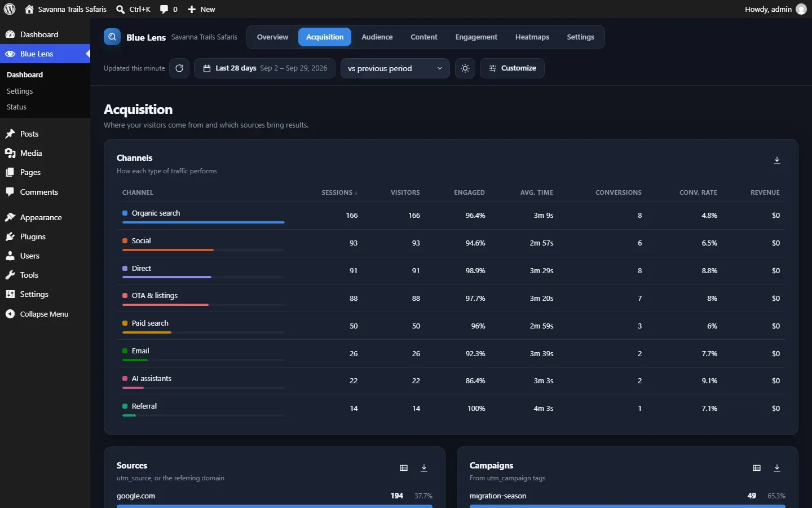Open Tools in the sidebar
Viewport: 812px width, 508px height.
pos(45,275)
